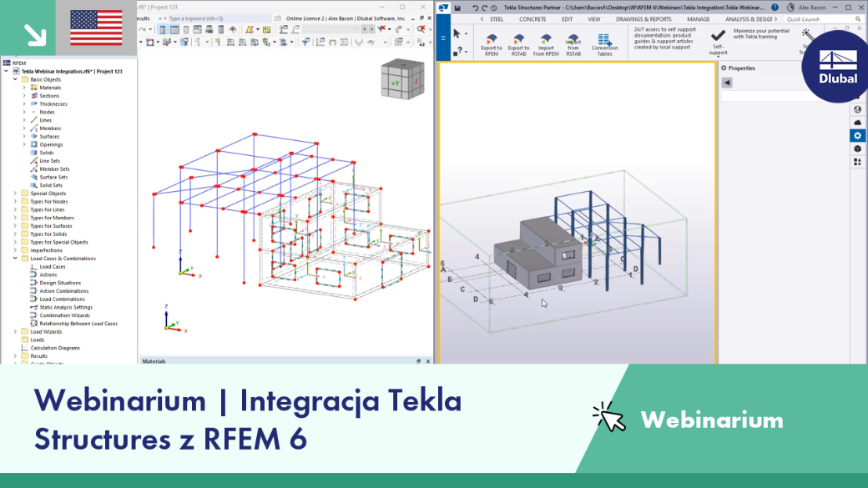Click the RFEM magnifier with red X icon
The height and width of the screenshot is (488, 868).
421,29
